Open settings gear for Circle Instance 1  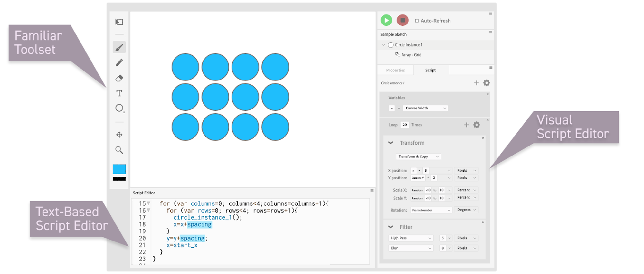pyautogui.click(x=487, y=83)
